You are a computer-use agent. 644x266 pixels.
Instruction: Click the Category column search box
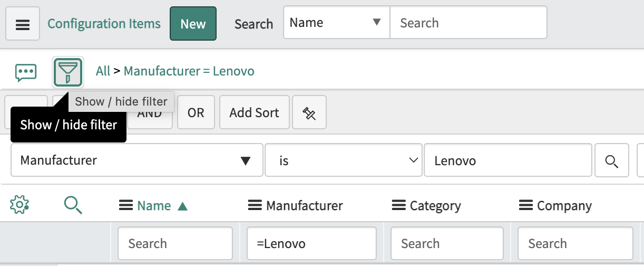(448, 243)
